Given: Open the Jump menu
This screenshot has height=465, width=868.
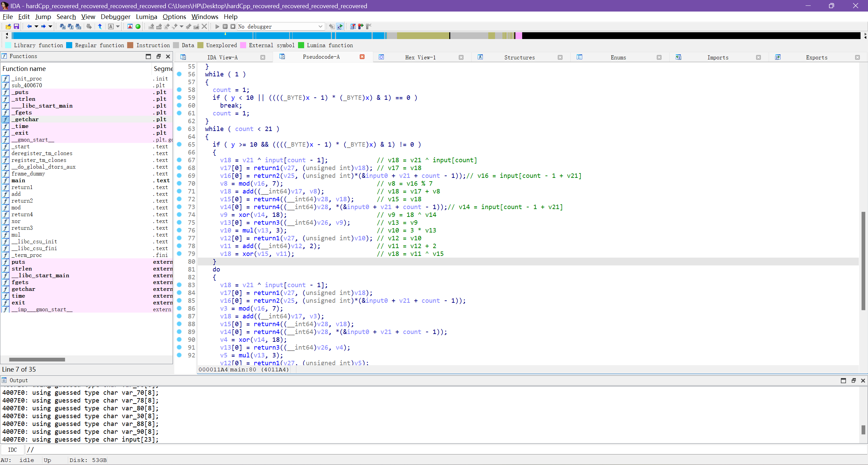Looking at the screenshot, I should coord(43,17).
